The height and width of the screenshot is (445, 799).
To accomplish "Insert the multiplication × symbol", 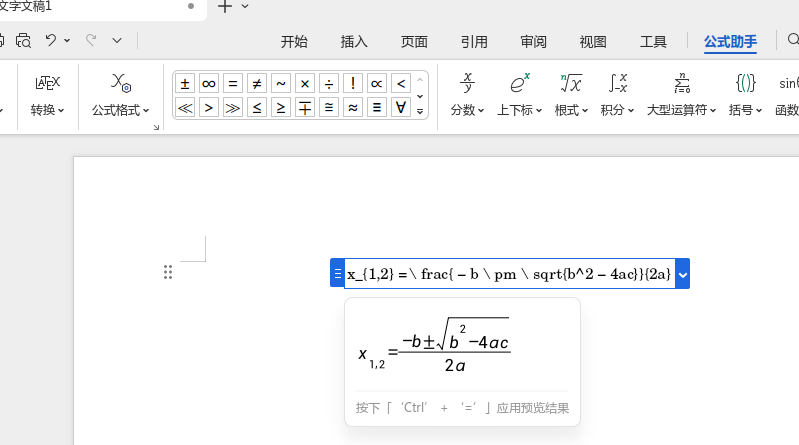I will tap(305, 84).
